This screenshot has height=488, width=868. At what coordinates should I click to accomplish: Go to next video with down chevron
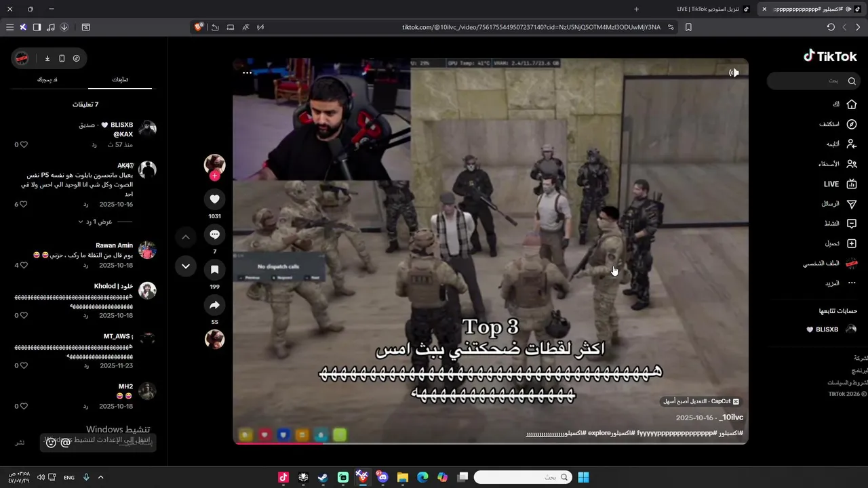tap(186, 266)
